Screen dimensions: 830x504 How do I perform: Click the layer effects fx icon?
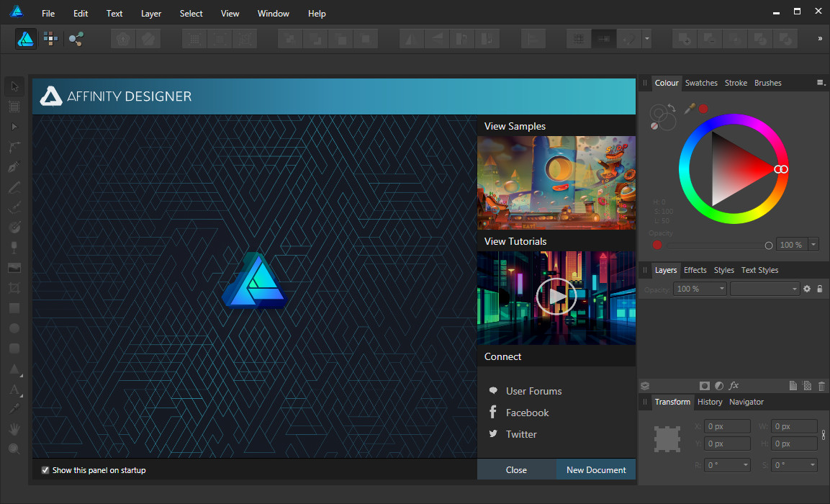click(x=734, y=386)
